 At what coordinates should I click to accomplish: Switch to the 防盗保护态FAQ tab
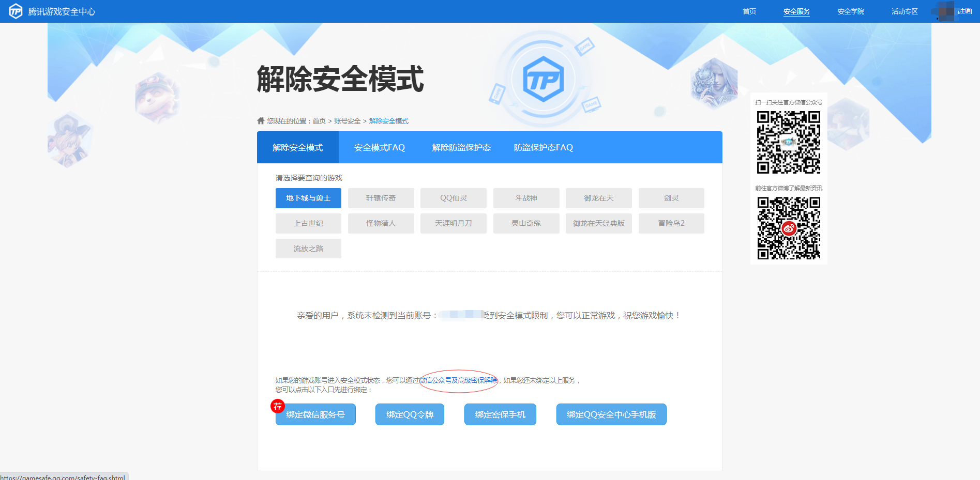click(544, 147)
